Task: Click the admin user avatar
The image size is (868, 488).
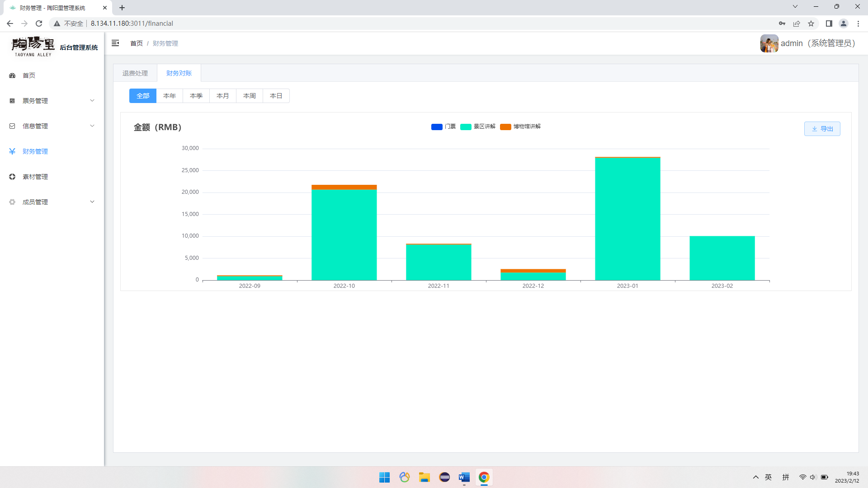Action: click(x=769, y=43)
